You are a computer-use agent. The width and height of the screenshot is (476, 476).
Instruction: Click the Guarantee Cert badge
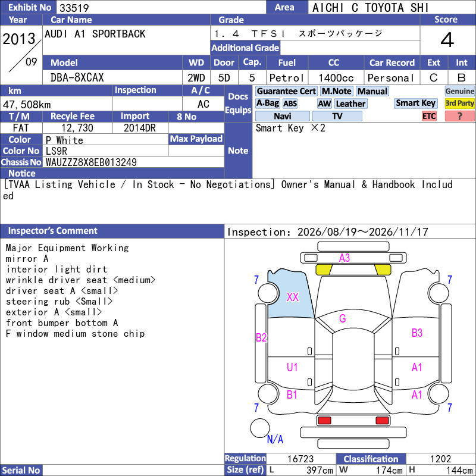click(x=286, y=91)
